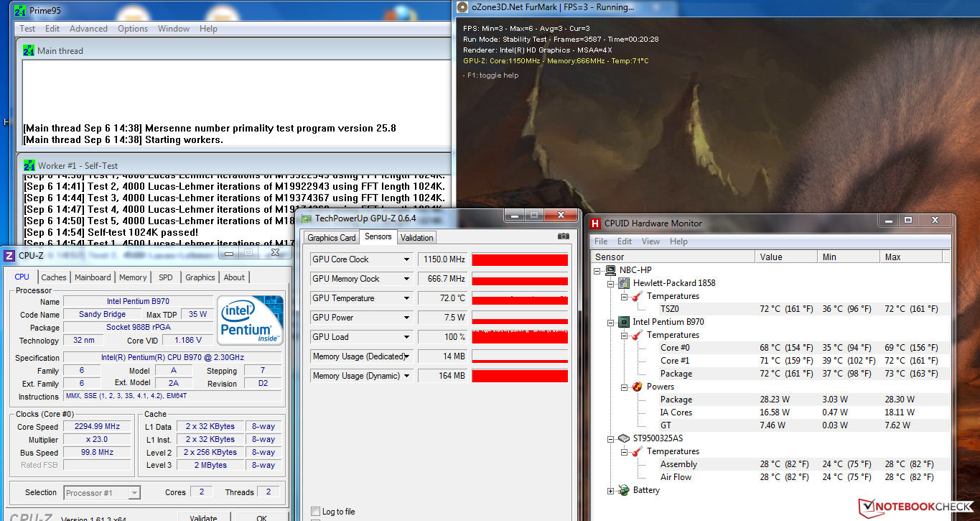Click the CPU-Z OK button
The image size is (980, 521).
[x=261, y=517]
